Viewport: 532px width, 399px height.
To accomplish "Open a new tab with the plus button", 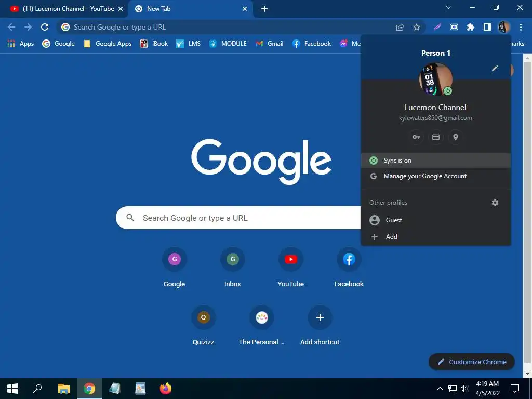I will point(264,9).
